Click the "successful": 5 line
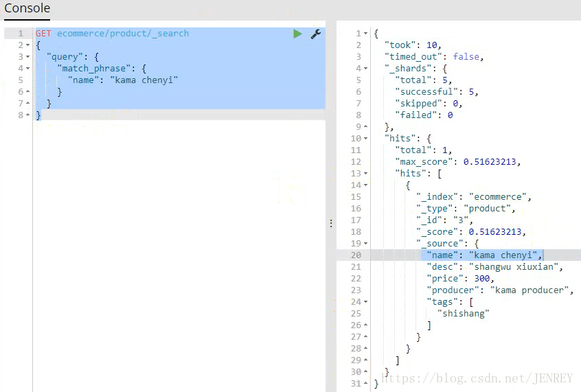The height and width of the screenshot is (392, 581). click(437, 91)
